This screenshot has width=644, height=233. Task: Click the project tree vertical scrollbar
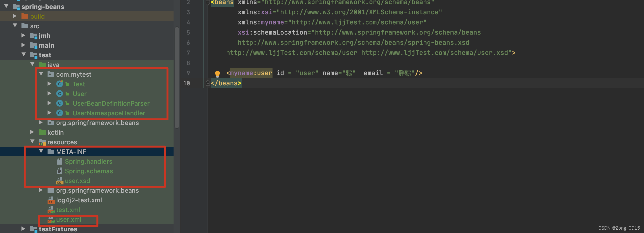[177, 78]
